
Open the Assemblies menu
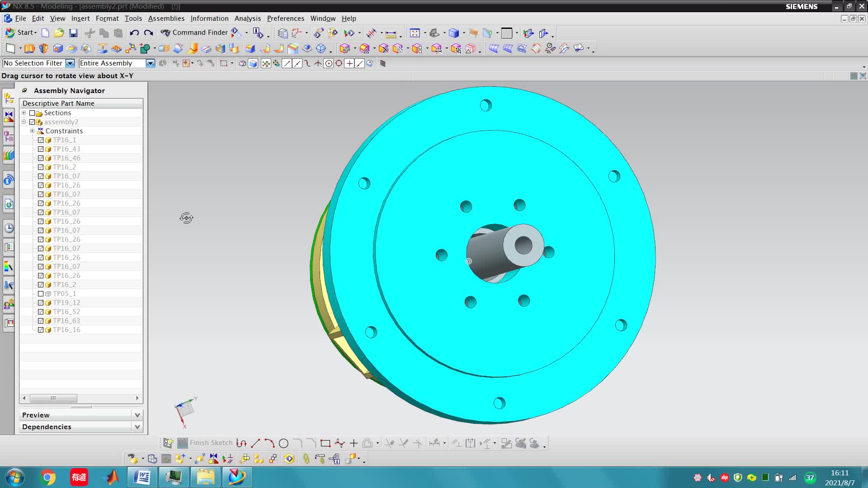coord(166,19)
